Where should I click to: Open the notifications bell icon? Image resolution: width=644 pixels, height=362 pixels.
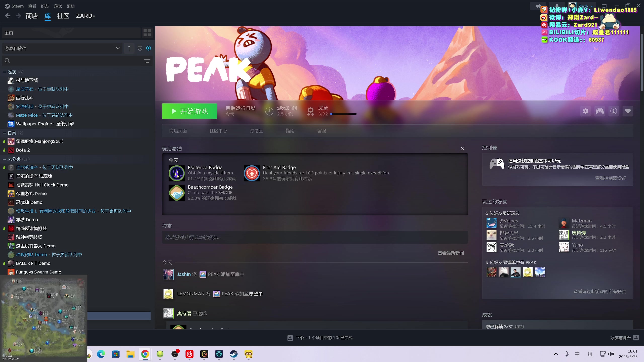point(557,6)
